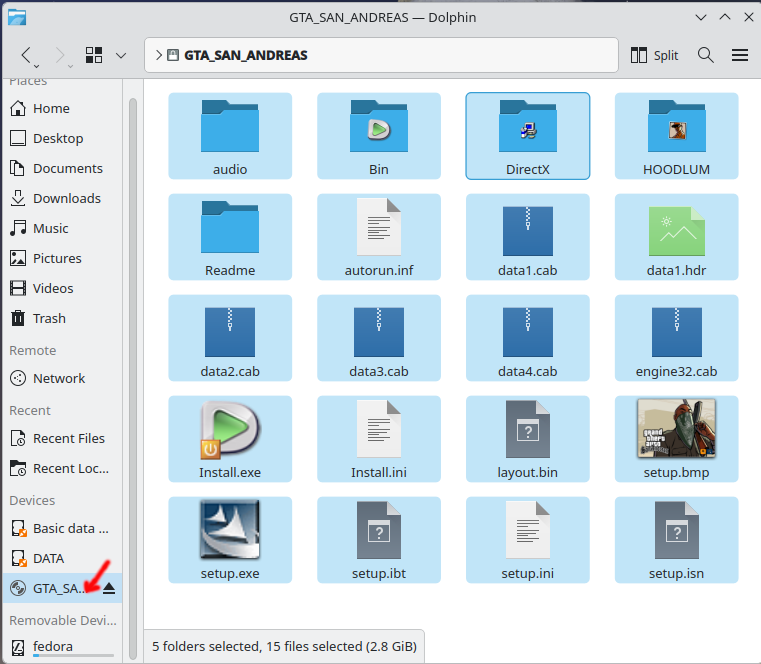Select the audio folder
761x664 pixels.
click(x=230, y=136)
